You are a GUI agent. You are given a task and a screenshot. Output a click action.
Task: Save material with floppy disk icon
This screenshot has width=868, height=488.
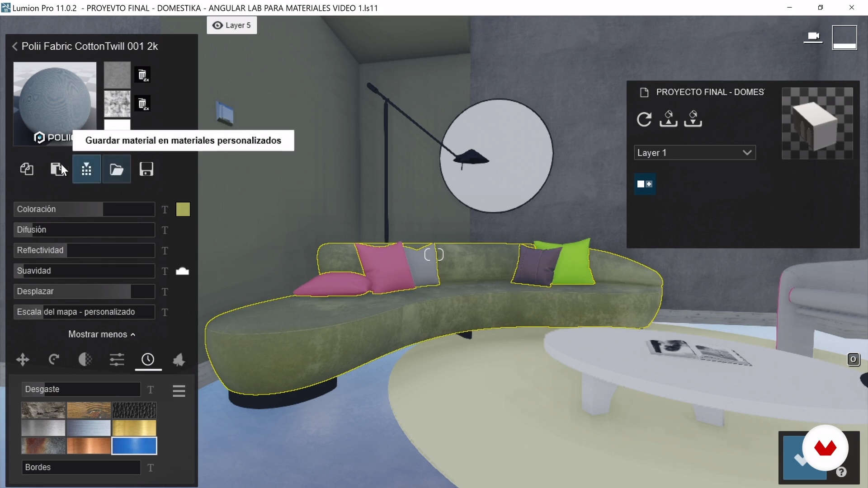point(146,169)
